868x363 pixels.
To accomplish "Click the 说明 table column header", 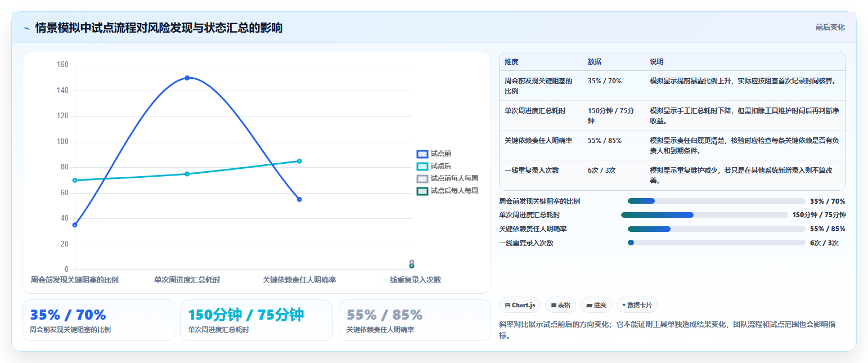I will [x=656, y=62].
